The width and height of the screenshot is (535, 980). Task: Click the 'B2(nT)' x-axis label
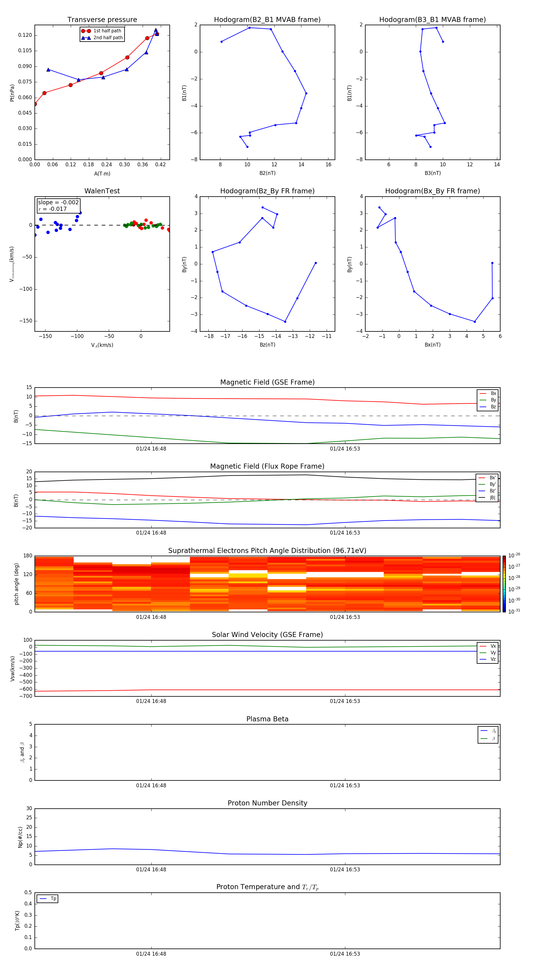[x=267, y=173]
